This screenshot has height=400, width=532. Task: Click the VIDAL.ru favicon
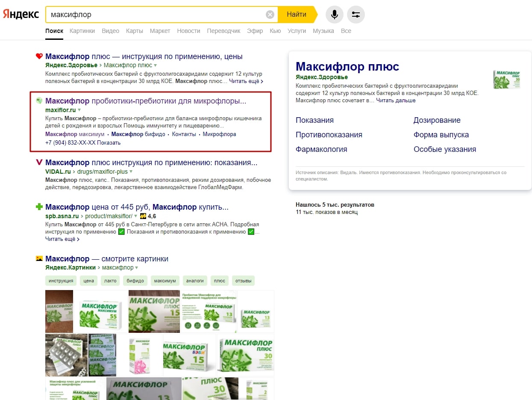tap(39, 163)
